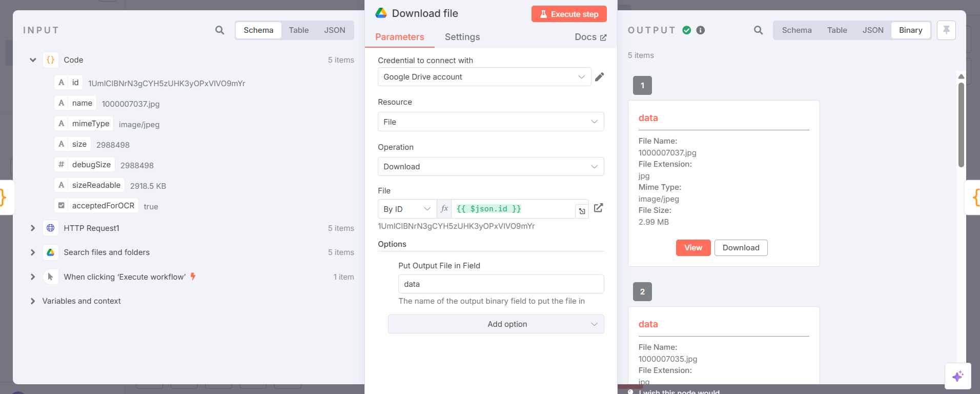
Task: Select the input JSON view tab
Action: click(x=335, y=30)
